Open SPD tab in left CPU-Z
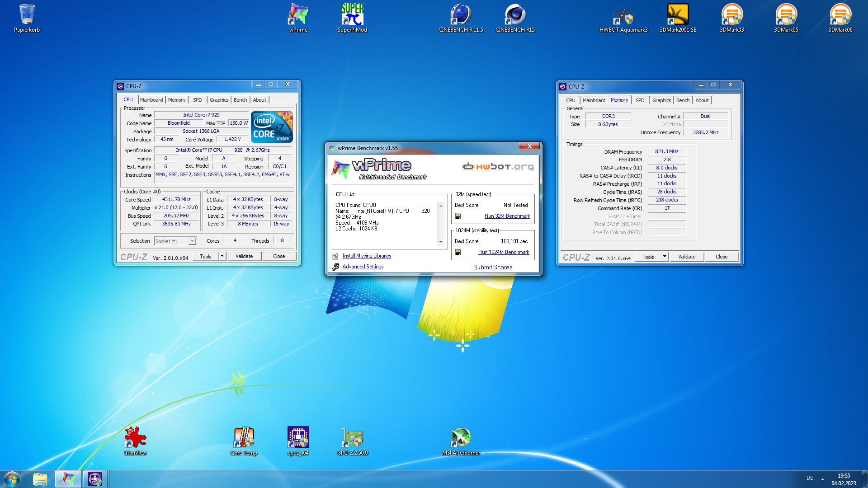The image size is (868, 488). coord(198,100)
